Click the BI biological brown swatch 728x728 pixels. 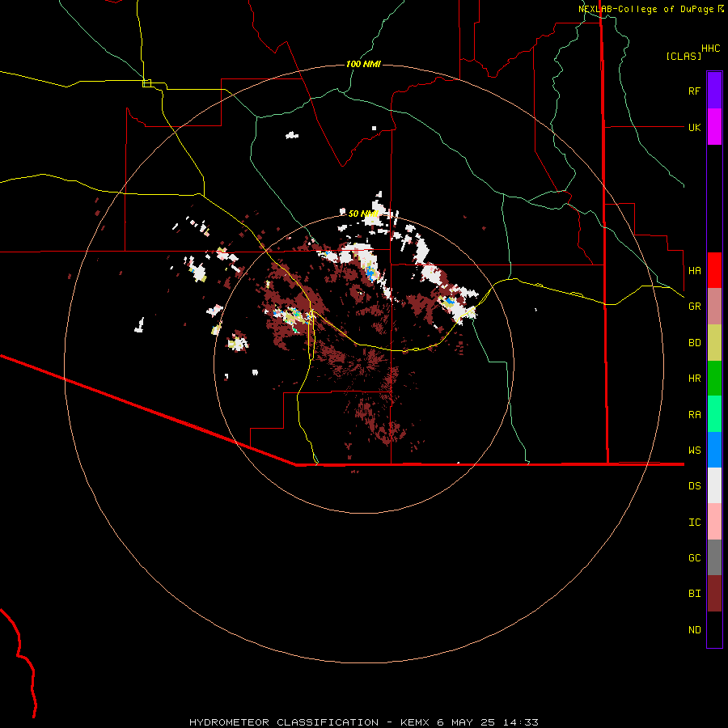coord(714,594)
